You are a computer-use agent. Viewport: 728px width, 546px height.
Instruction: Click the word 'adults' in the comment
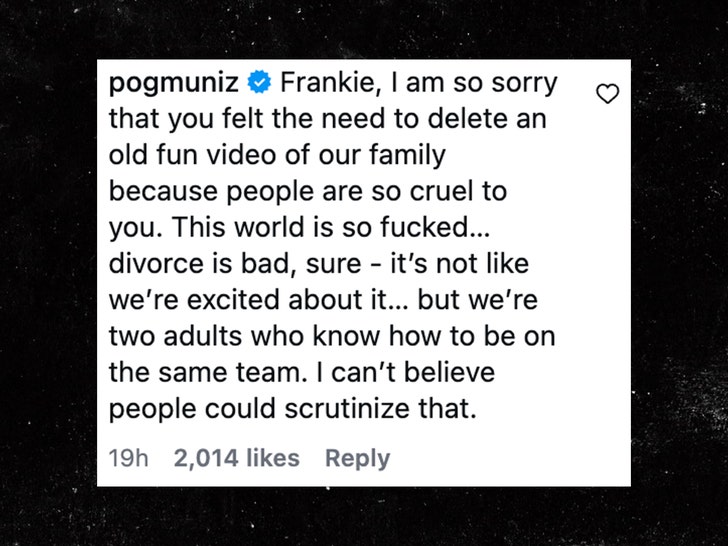tap(202, 336)
